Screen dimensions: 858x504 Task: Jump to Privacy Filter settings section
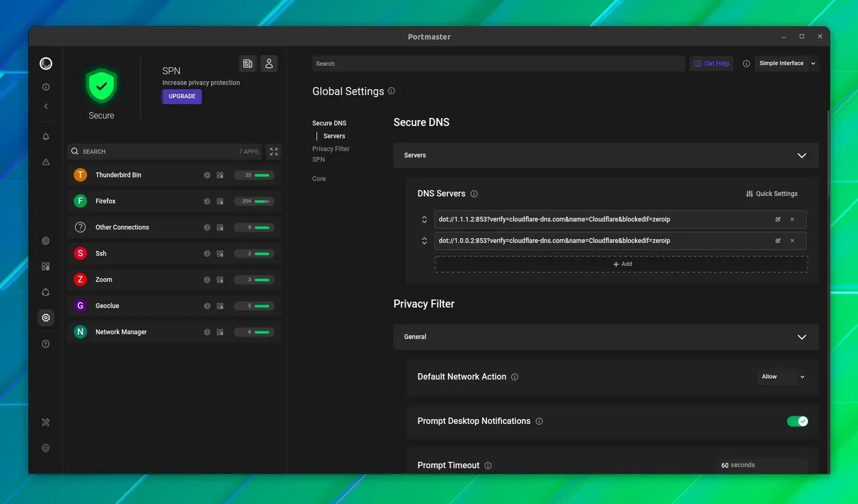331,149
